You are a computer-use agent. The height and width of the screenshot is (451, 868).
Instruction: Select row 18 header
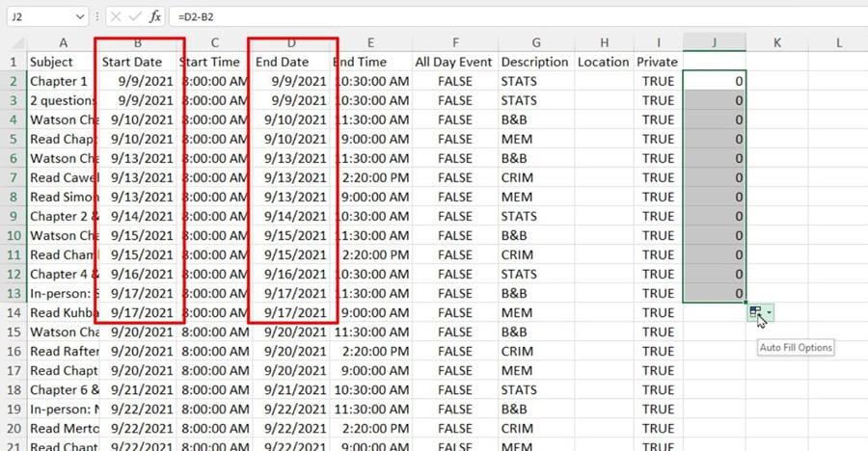coord(14,389)
